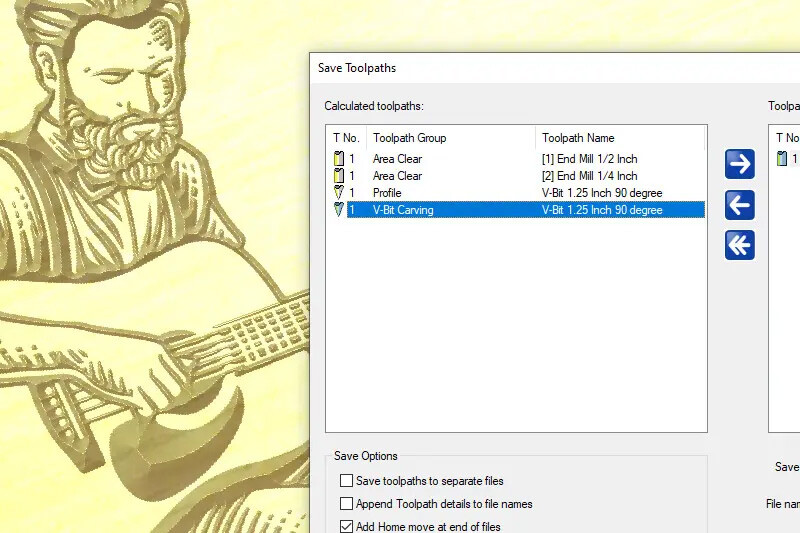
Task: Click the green tool icon in right list
Action: 784,159
